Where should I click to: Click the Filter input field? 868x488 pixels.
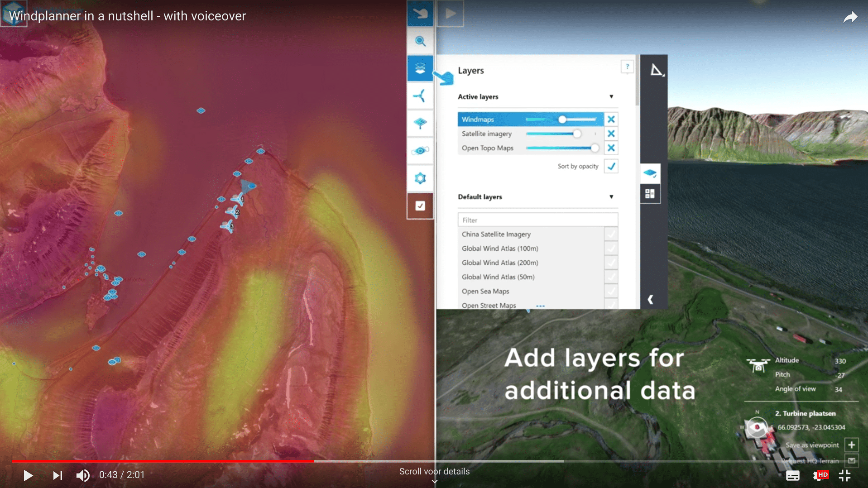coord(537,220)
